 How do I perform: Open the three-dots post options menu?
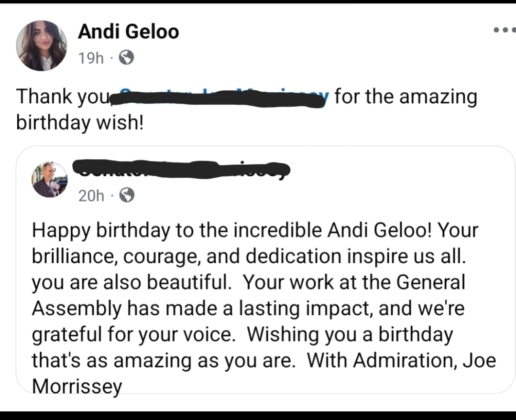click(505, 30)
